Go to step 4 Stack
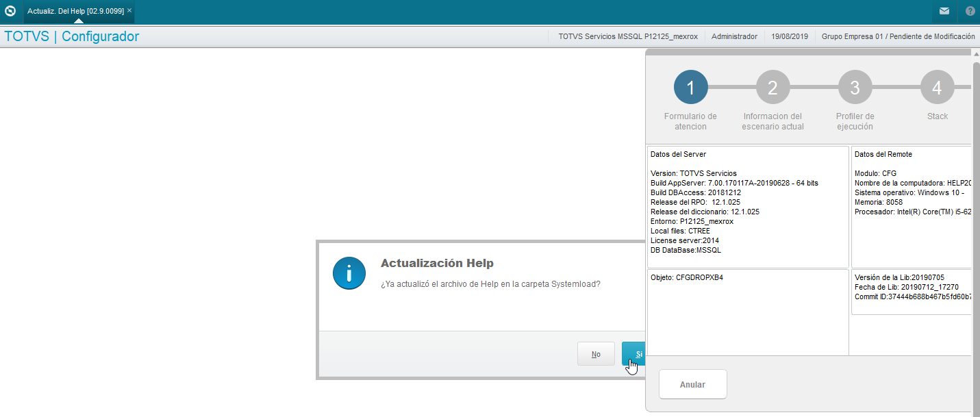The width and height of the screenshot is (980, 417). (x=937, y=88)
